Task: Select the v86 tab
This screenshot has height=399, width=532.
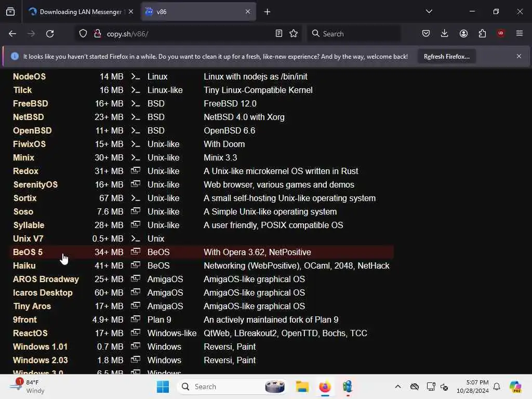Action: (x=198, y=12)
